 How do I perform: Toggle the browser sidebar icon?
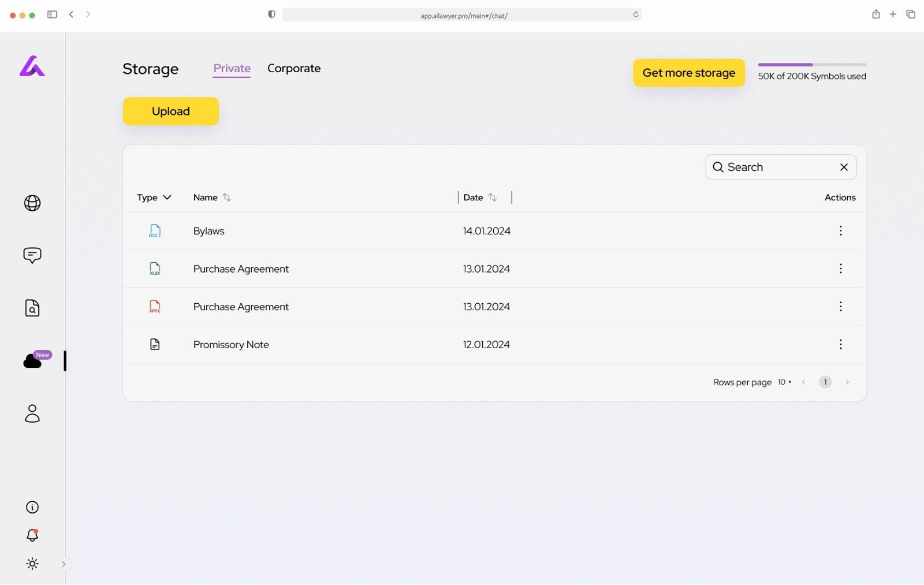tap(52, 14)
